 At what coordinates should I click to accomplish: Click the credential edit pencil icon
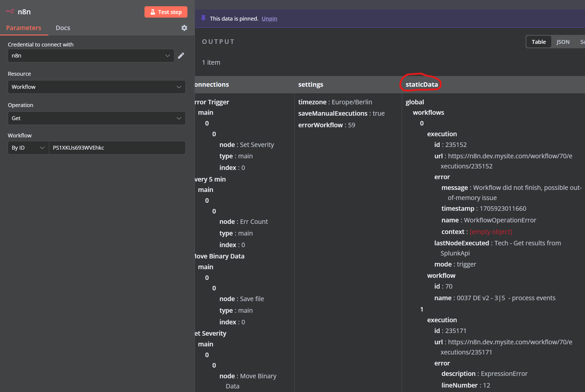[x=181, y=56]
